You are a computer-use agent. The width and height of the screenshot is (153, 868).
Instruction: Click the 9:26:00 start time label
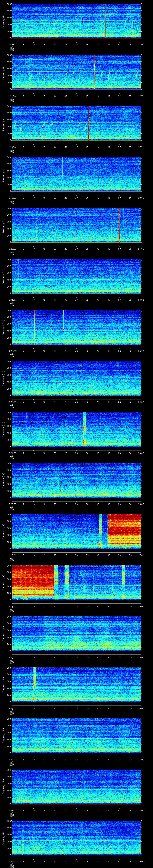[x=12, y=555]
